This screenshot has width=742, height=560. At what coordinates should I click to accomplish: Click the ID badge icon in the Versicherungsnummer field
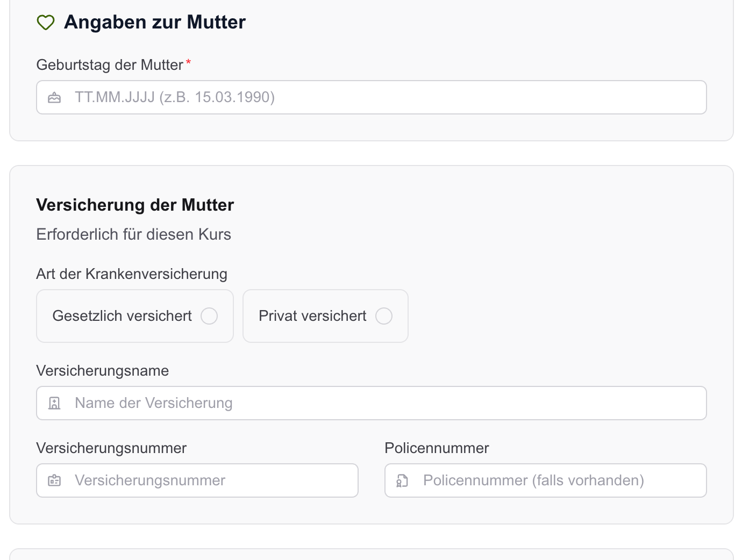(x=54, y=480)
